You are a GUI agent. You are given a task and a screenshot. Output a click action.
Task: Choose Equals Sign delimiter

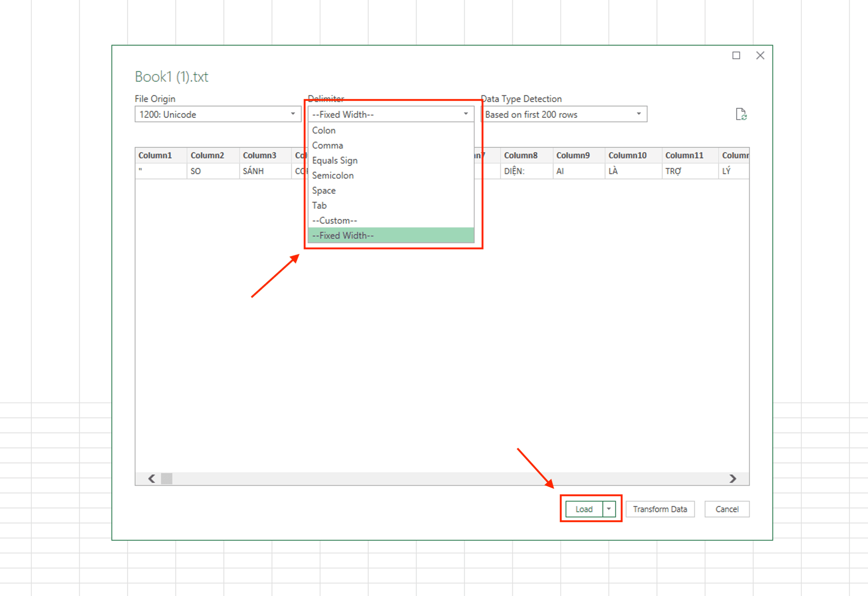pos(335,160)
